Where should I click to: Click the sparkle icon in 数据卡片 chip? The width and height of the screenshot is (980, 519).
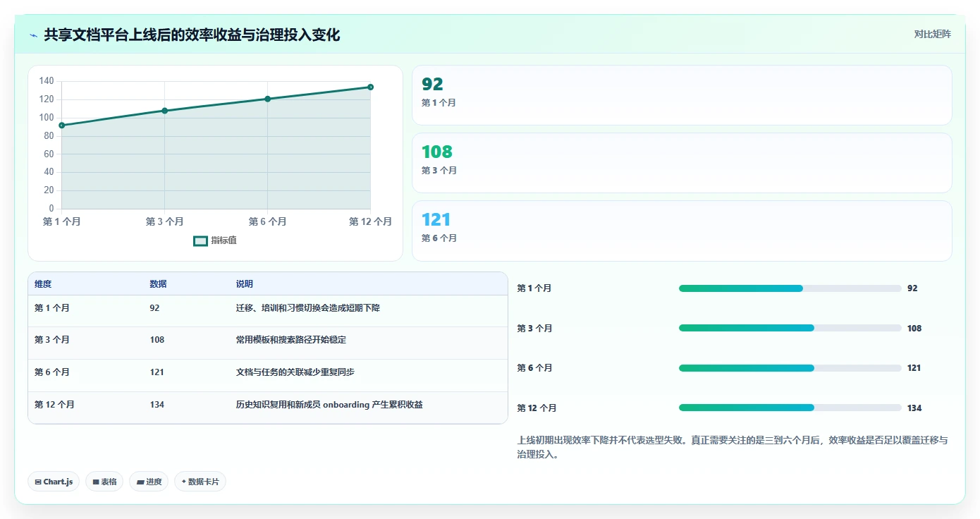pyautogui.click(x=184, y=482)
